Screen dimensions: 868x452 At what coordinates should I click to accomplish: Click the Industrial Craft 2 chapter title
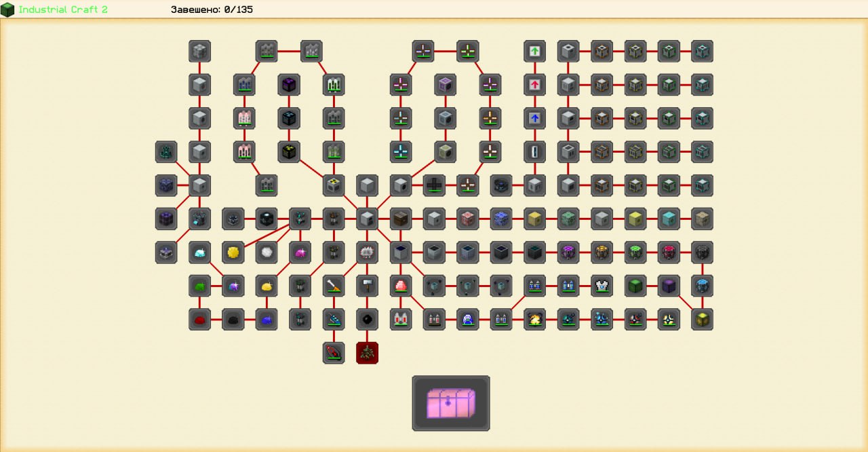point(62,10)
